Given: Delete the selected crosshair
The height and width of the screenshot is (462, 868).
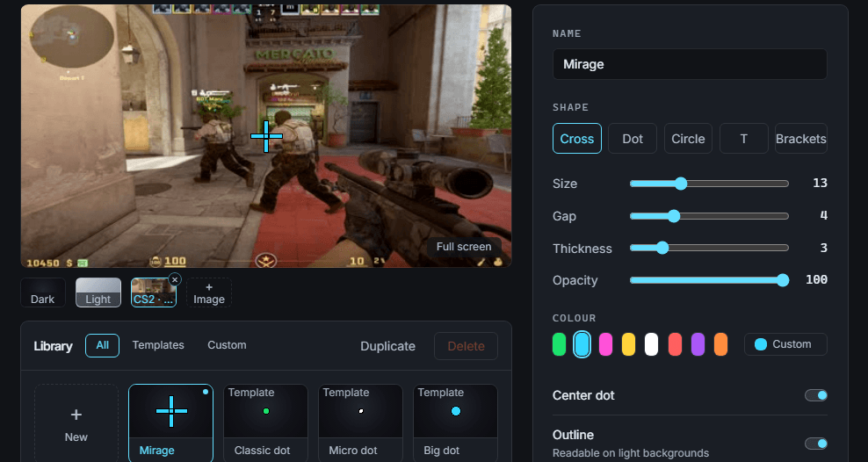Looking at the screenshot, I should point(466,346).
